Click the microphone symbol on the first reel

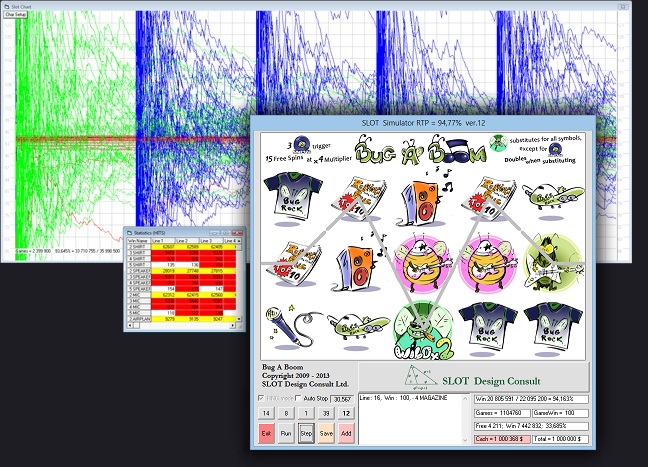coord(292,326)
